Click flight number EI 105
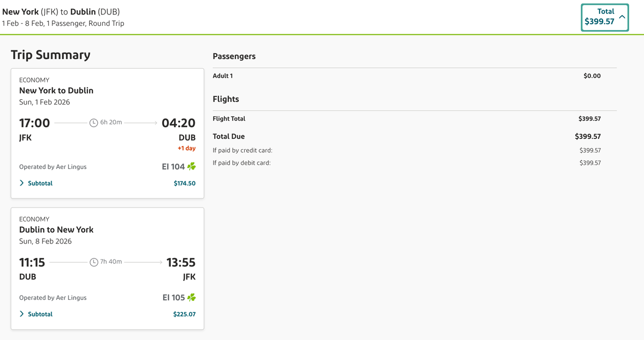 173,297
